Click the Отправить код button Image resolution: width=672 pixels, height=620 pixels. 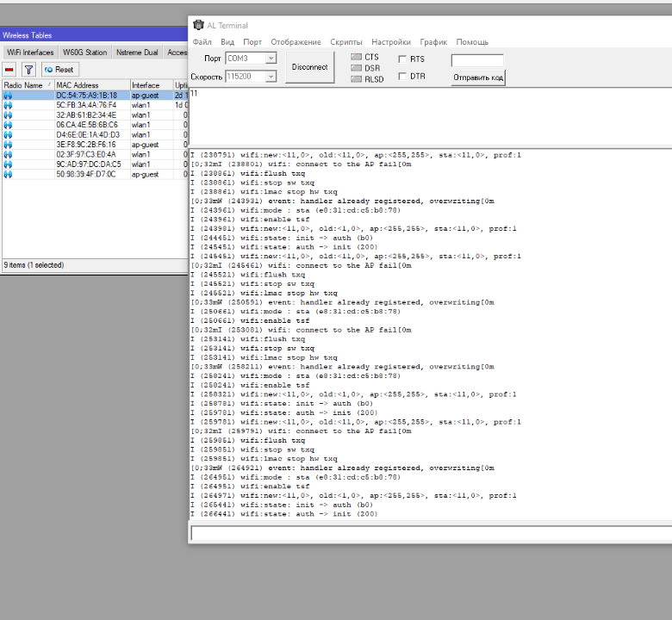478,77
